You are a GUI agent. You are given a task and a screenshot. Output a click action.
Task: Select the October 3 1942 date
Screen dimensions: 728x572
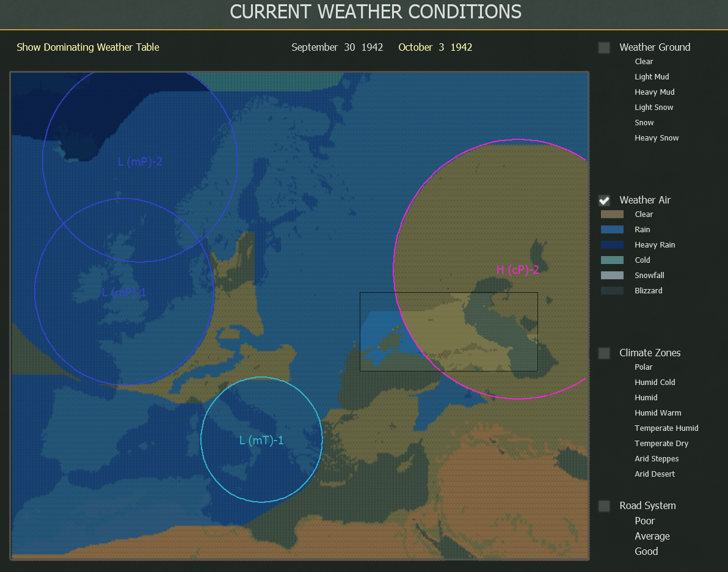(x=435, y=47)
